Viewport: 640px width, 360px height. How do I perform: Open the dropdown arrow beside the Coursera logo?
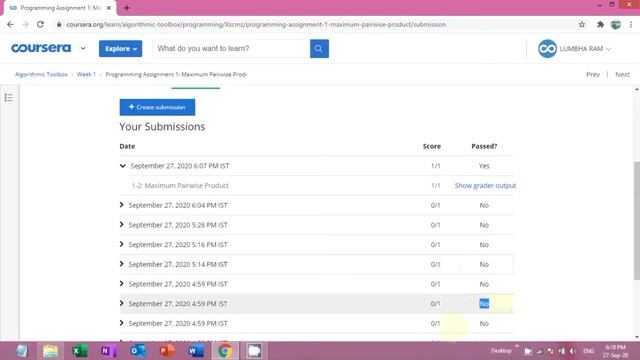[x=83, y=48]
